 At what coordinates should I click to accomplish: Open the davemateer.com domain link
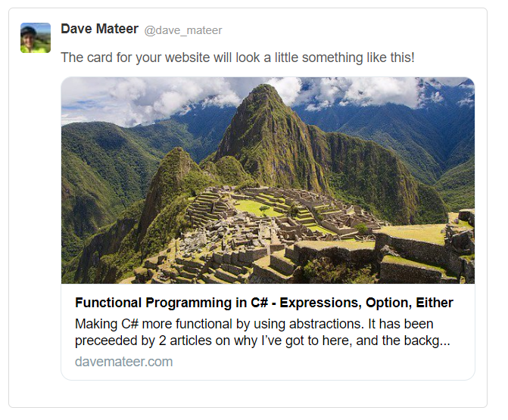[x=123, y=362]
